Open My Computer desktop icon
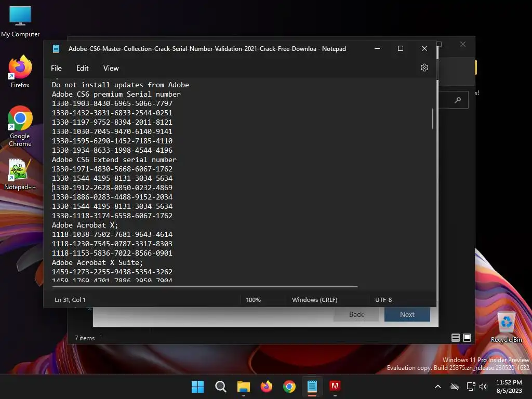The height and width of the screenshot is (399, 532). (20, 21)
